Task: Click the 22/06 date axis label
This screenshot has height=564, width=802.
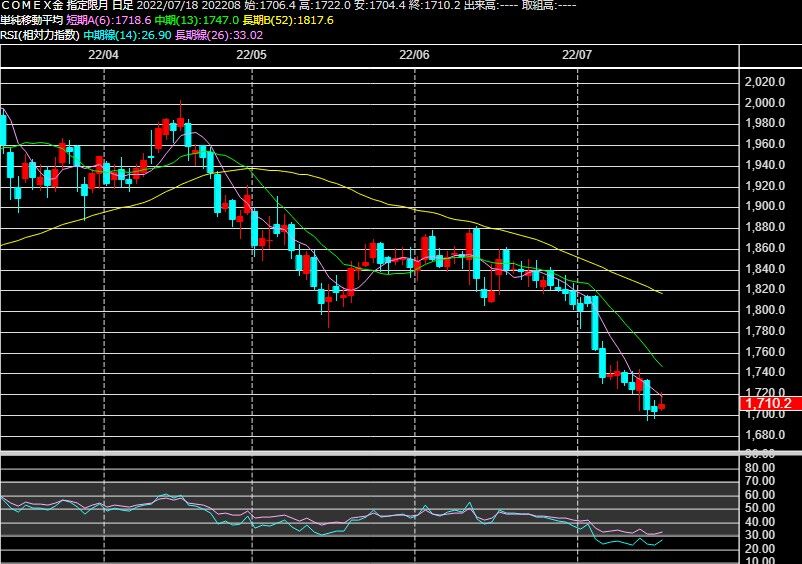Action: [414, 55]
